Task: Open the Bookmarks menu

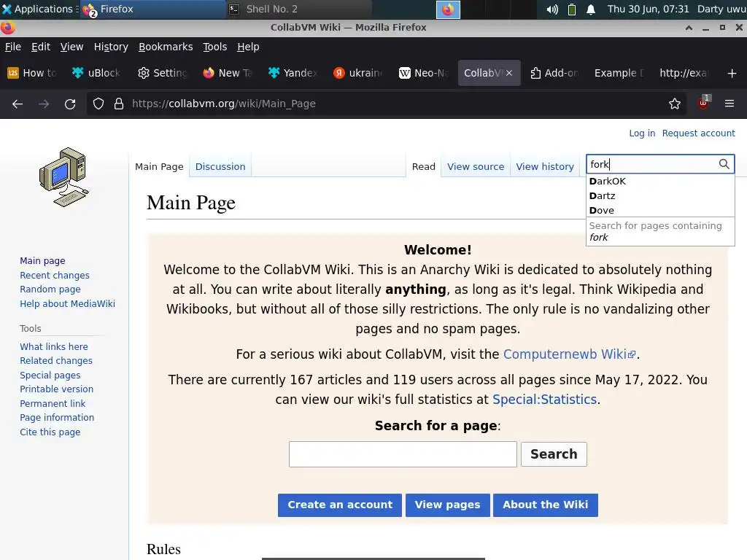Action: [166, 47]
